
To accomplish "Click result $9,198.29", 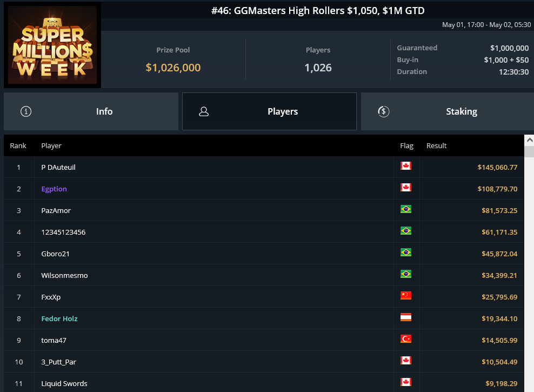I will tap(502, 383).
